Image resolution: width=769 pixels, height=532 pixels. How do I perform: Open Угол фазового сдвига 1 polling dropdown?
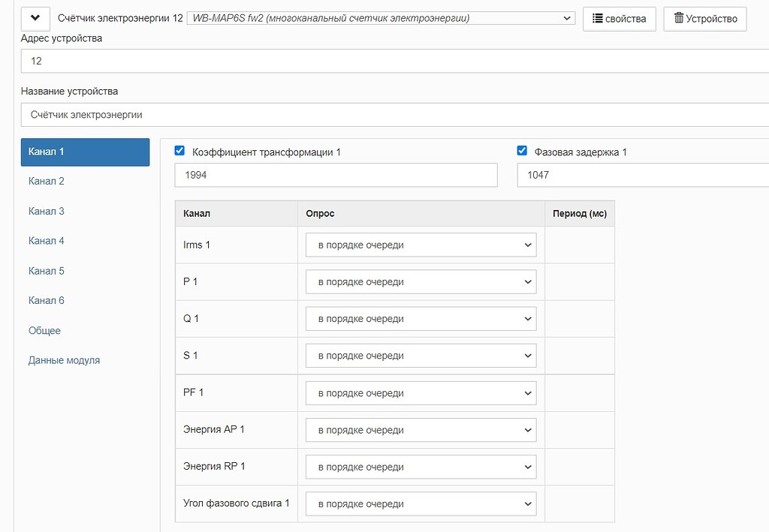click(x=421, y=503)
